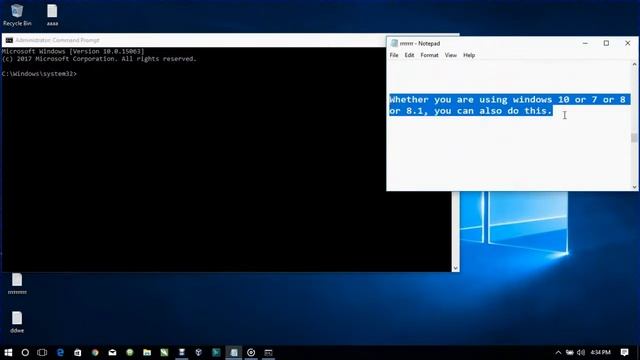640x360 pixels.
Task: Open the 4:34 PM clock flyout
Action: (x=600, y=352)
